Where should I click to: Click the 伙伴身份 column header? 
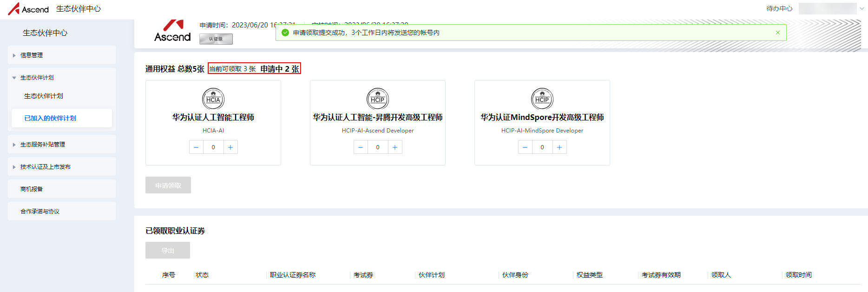pos(515,275)
